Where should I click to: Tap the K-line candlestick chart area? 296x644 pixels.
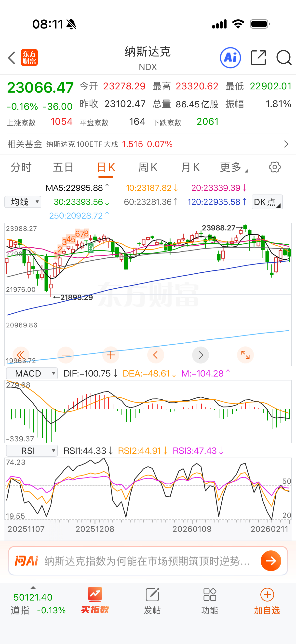point(148,294)
